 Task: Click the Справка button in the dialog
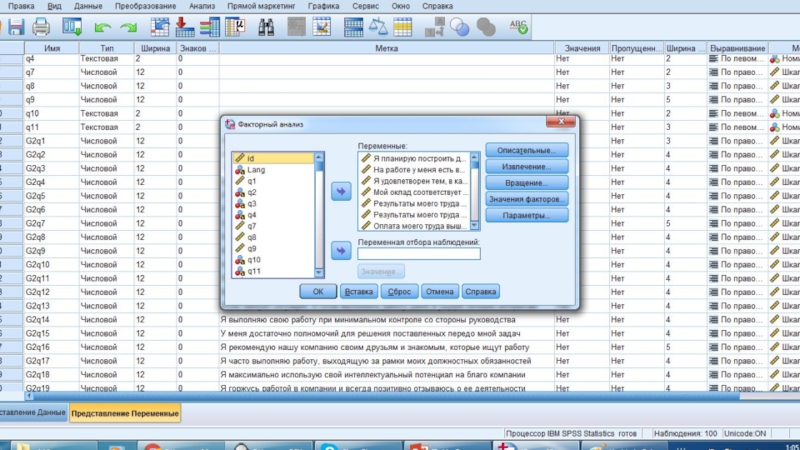[481, 292]
